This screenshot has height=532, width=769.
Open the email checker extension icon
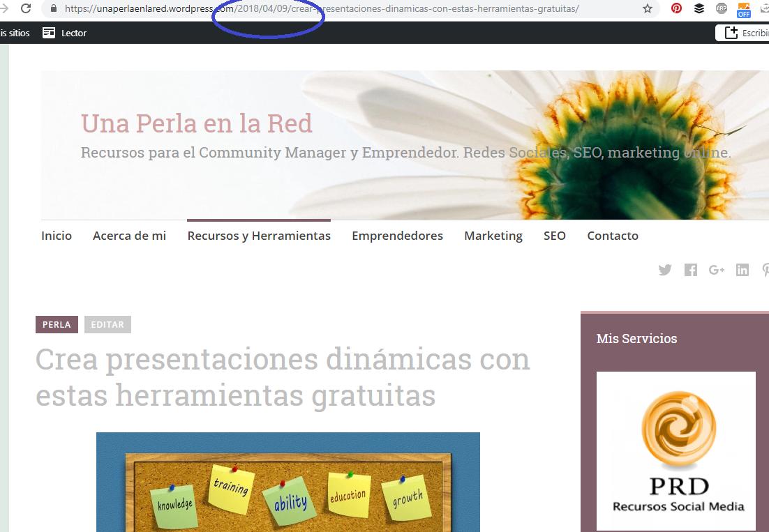[x=766, y=8]
